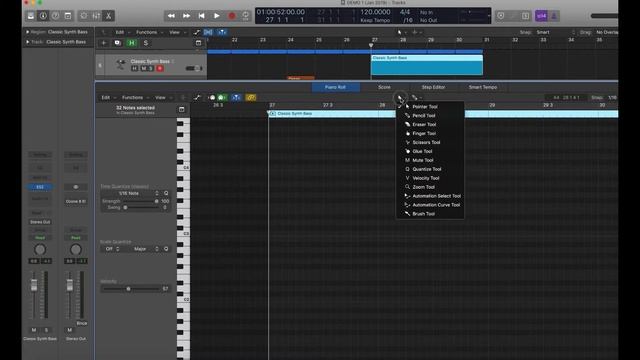The height and width of the screenshot is (360, 640).
Task: Open the Toolbar icon in control bar
Action: (x=68, y=16)
